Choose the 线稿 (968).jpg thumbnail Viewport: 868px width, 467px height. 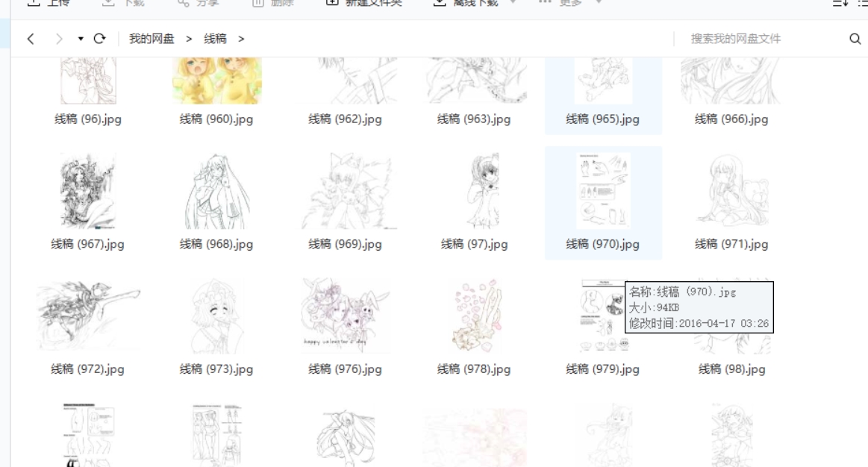(216, 191)
